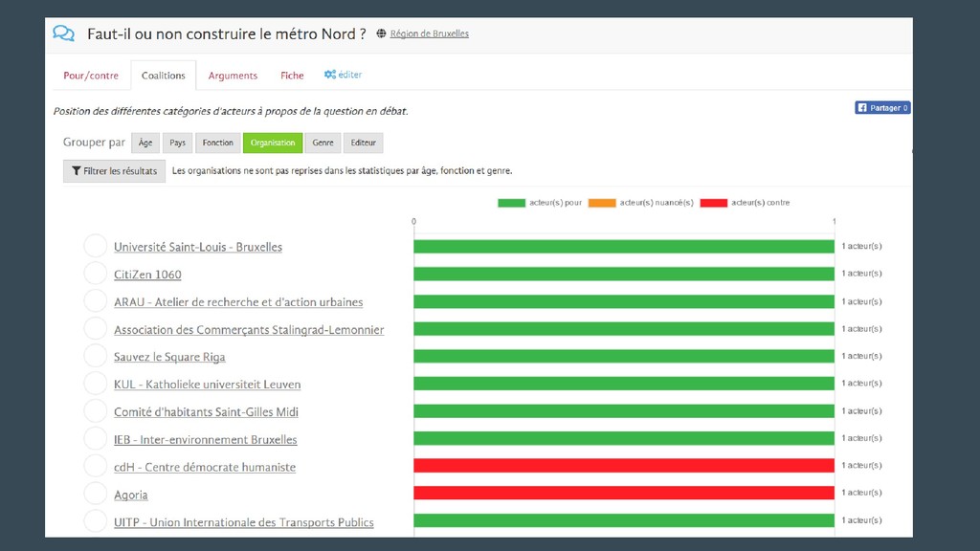
Task: Group results by Âge
Action: 145,143
